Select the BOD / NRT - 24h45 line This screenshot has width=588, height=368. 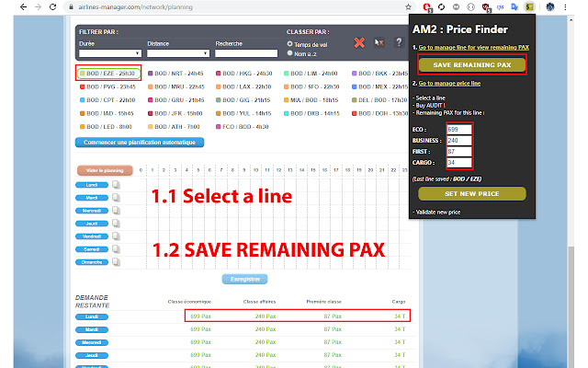pyautogui.click(x=175, y=74)
